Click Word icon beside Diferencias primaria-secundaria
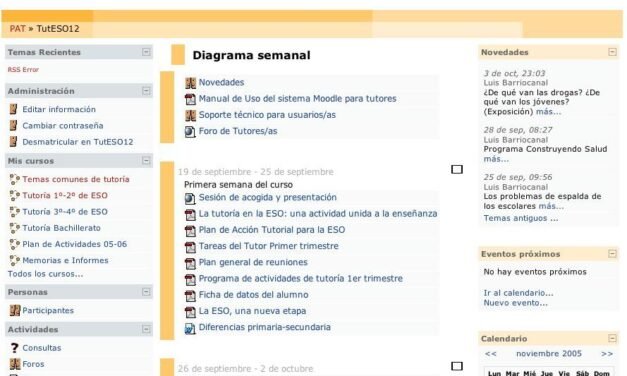Viewport: 627px width, 376px height. point(190,328)
